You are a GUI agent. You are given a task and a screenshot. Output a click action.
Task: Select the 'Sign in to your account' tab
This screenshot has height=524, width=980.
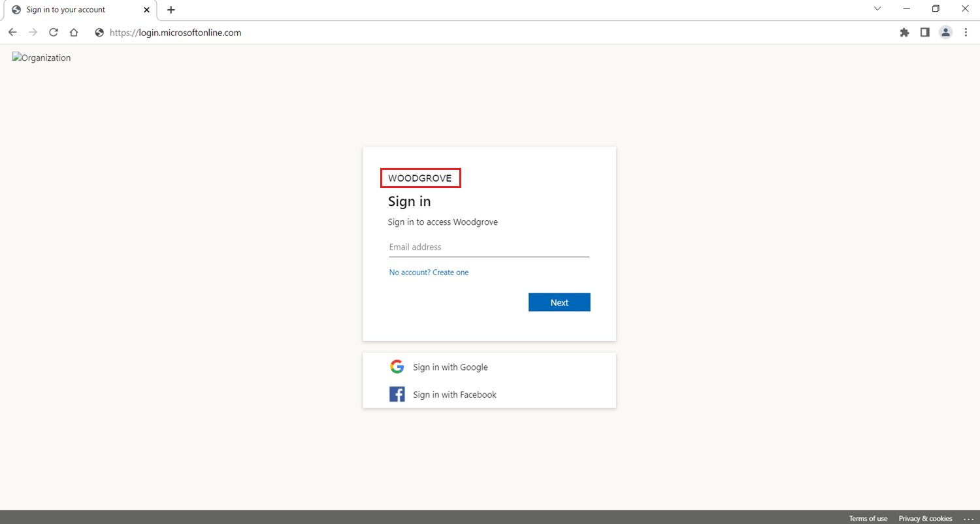[72, 10]
